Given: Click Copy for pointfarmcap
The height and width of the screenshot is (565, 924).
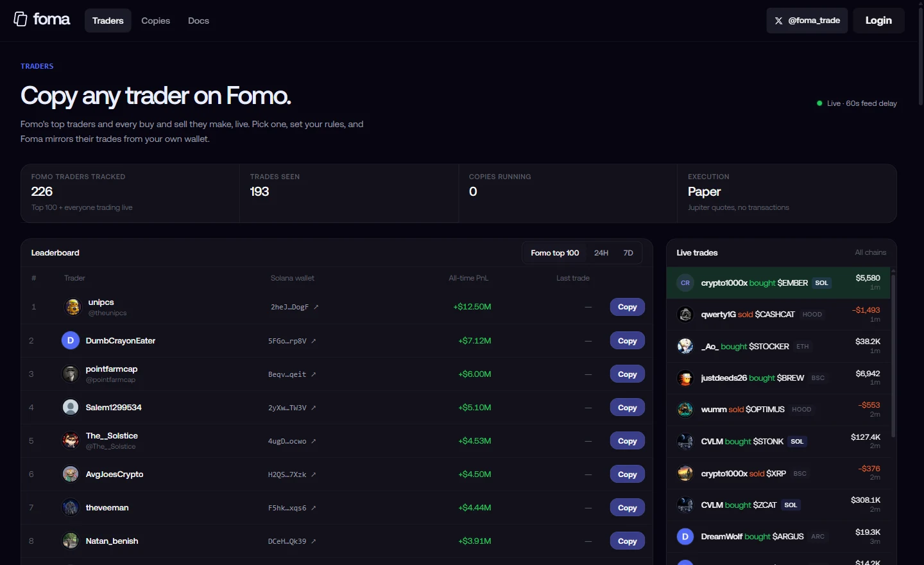Looking at the screenshot, I should pyautogui.click(x=628, y=374).
